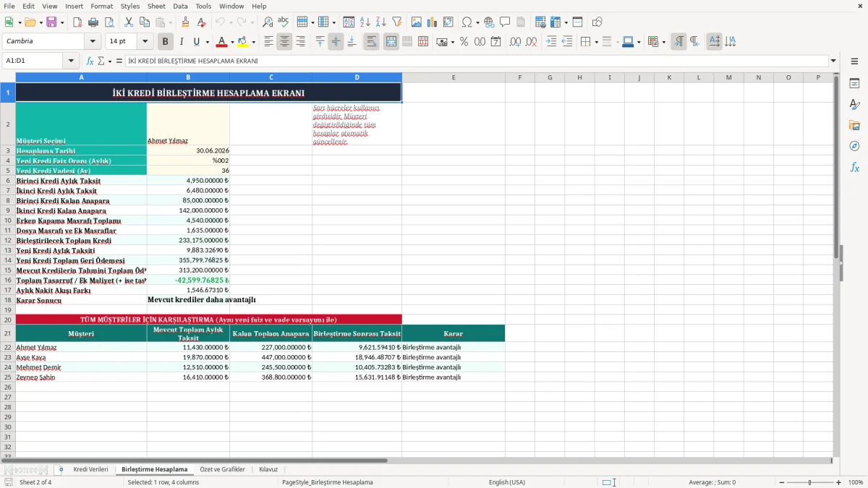Toggle Bold formatting
This screenshot has width=868, height=488.
165,42
